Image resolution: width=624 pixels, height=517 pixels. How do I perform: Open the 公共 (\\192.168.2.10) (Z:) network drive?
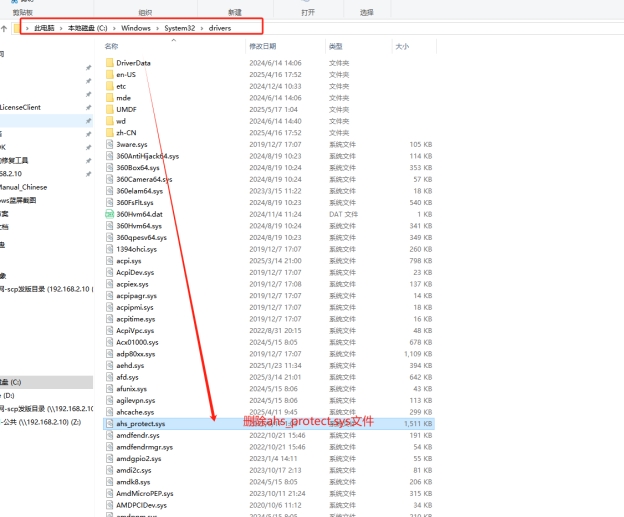41,422
